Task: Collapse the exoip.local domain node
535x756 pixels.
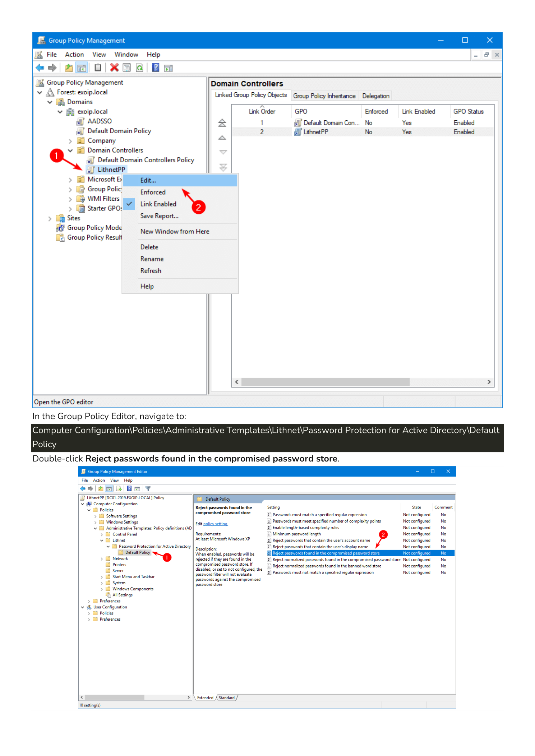Action: point(60,112)
